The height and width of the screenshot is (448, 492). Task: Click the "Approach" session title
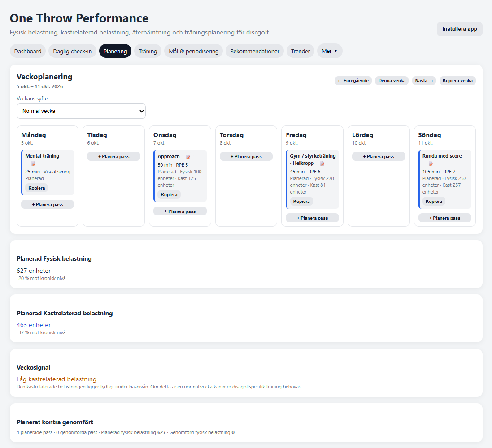(x=169, y=156)
